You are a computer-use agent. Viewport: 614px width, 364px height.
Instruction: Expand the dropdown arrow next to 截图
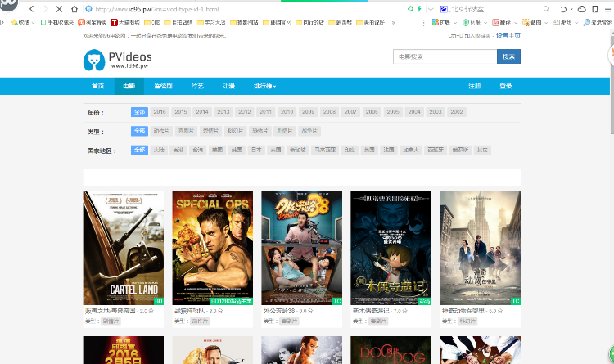[x=546, y=23]
